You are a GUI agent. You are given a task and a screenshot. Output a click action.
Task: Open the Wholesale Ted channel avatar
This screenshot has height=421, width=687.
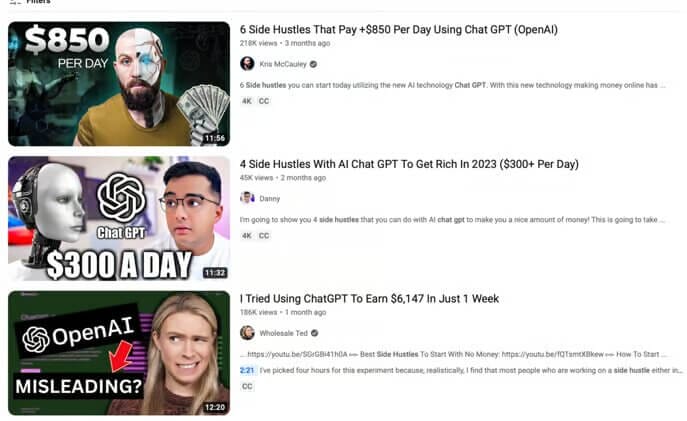click(x=247, y=333)
